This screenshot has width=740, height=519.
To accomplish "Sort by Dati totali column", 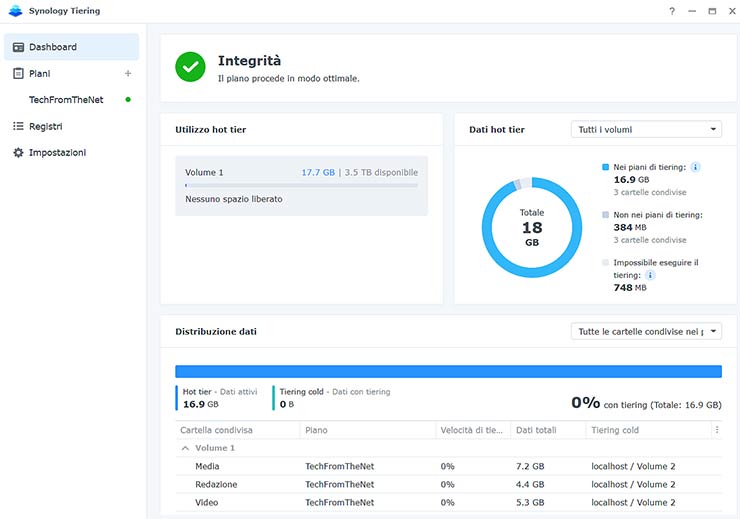I will tap(548, 430).
